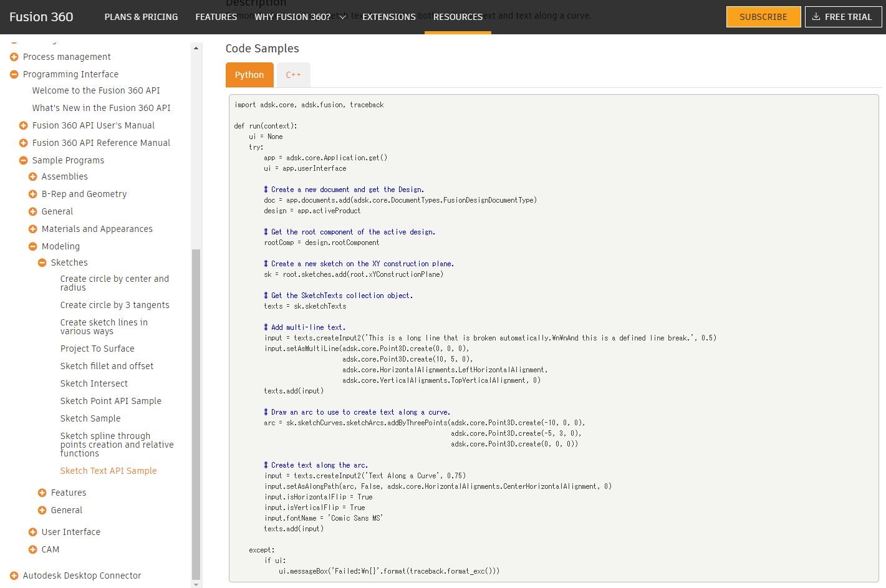Viewport: 886px width, 588px height.
Task: Expand the Process management section
Action: [14, 57]
